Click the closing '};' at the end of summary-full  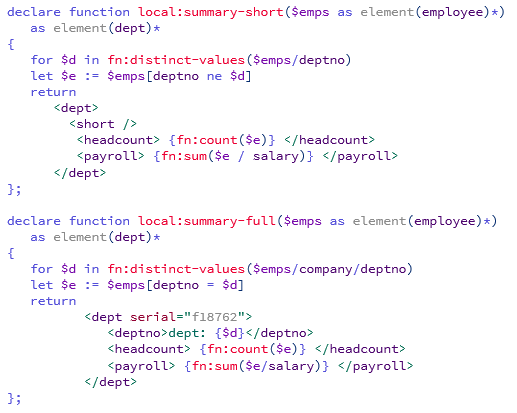pyautogui.click(x=14, y=398)
